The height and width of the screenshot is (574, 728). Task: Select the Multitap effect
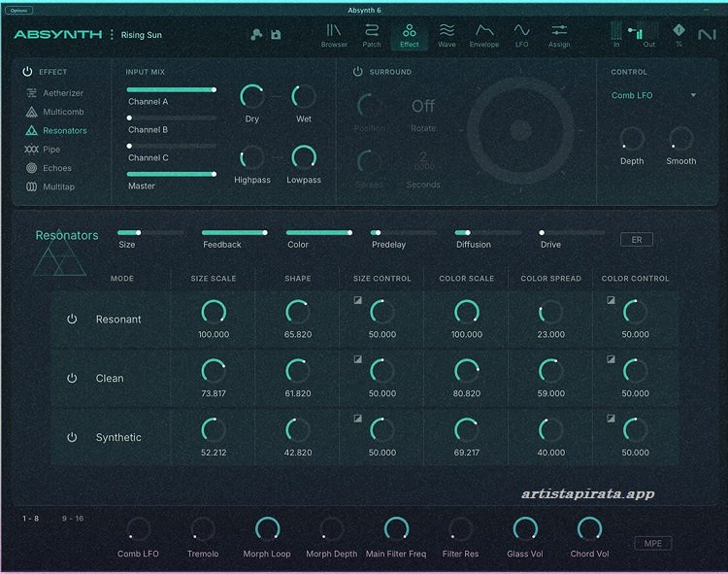pyautogui.click(x=50, y=186)
